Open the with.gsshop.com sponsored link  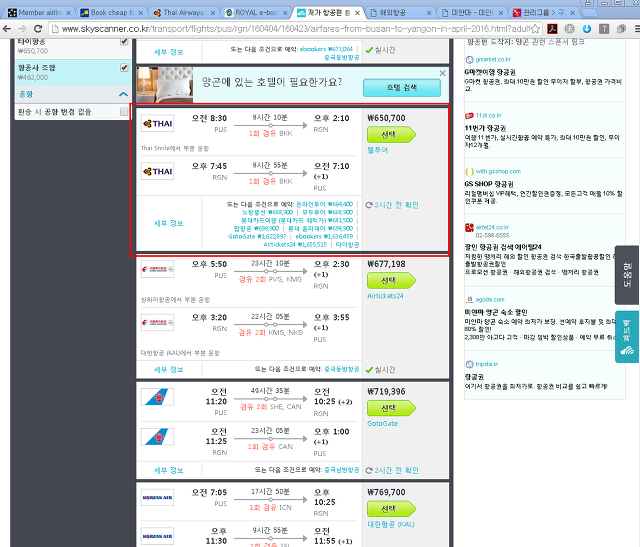point(498,171)
